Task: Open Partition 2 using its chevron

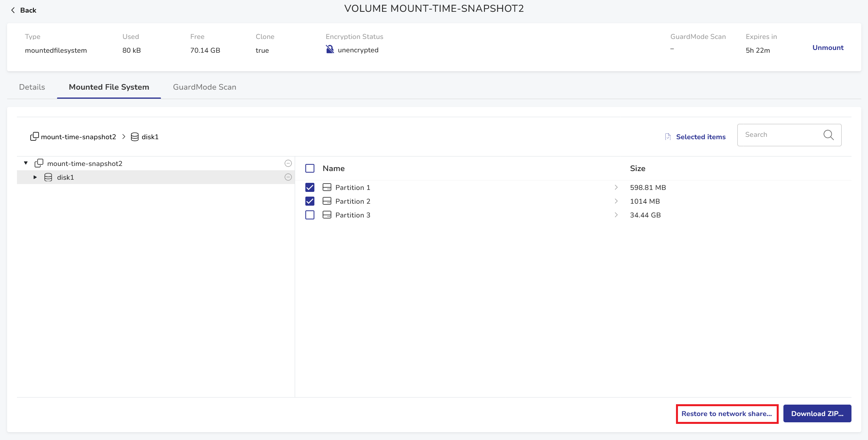Action: [x=616, y=201]
